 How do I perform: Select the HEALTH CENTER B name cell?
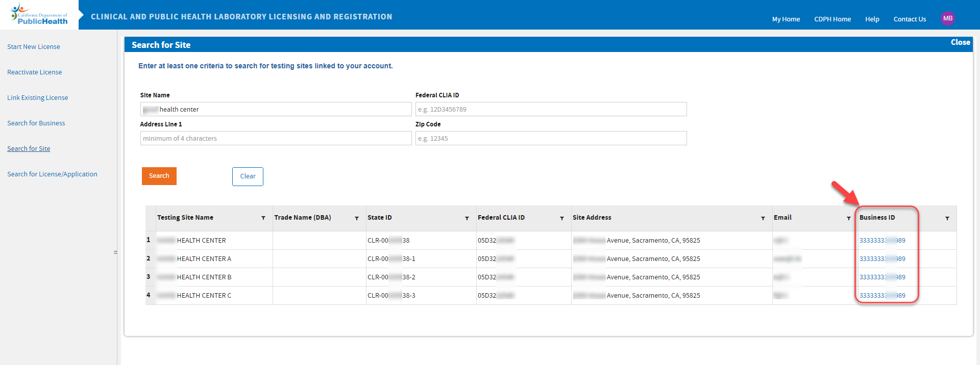(x=214, y=277)
